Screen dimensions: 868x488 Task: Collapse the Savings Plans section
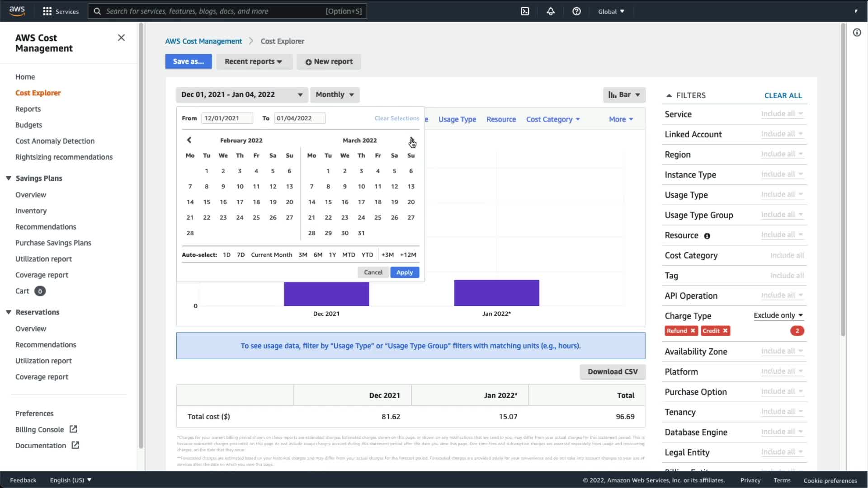(x=9, y=178)
